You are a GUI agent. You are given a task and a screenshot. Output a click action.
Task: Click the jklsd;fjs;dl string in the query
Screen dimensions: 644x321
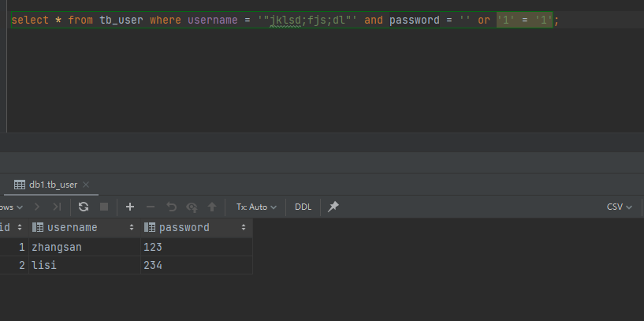[307, 20]
